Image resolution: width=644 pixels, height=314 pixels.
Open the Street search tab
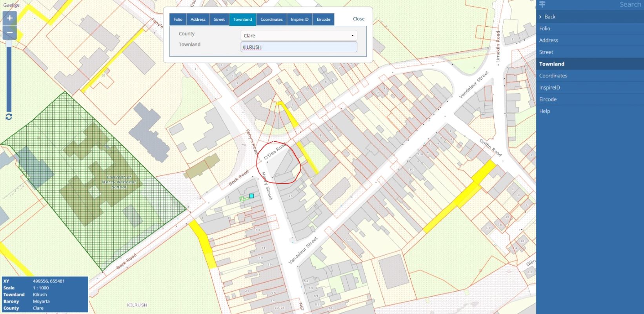[219, 19]
